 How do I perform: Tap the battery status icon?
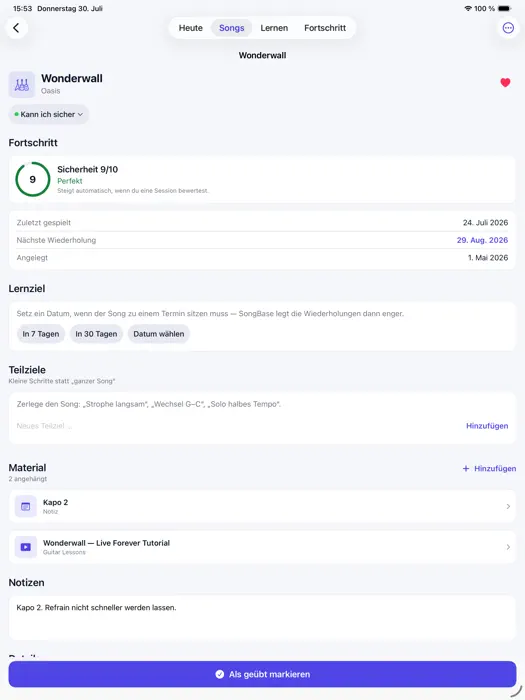(x=504, y=8)
